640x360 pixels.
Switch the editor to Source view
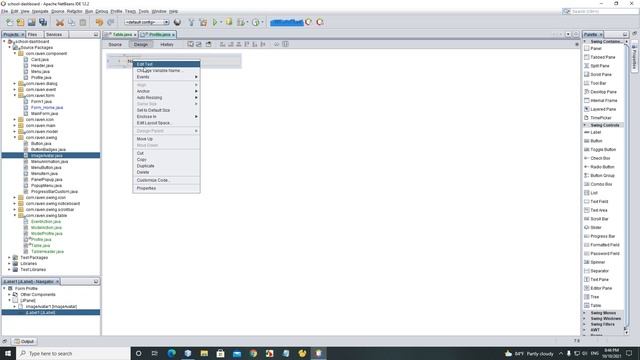(x=115, y=44)
